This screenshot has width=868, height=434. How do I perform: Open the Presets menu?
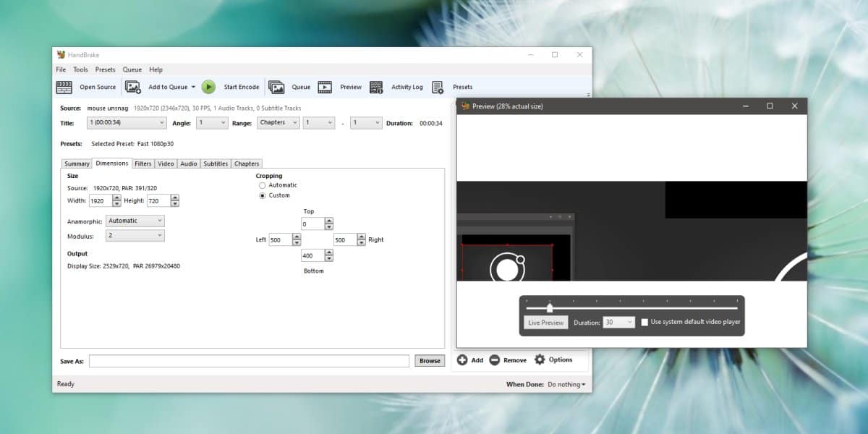point(106,69)
